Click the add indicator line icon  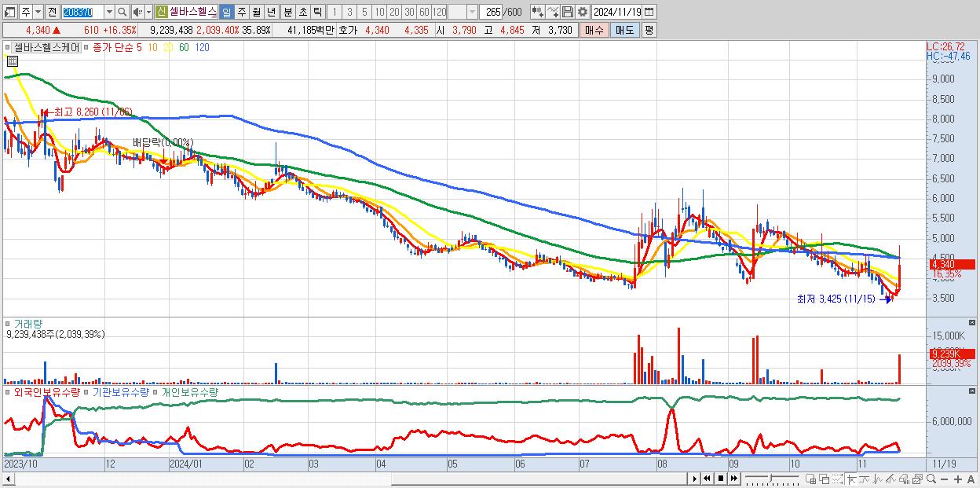point(553,12)
